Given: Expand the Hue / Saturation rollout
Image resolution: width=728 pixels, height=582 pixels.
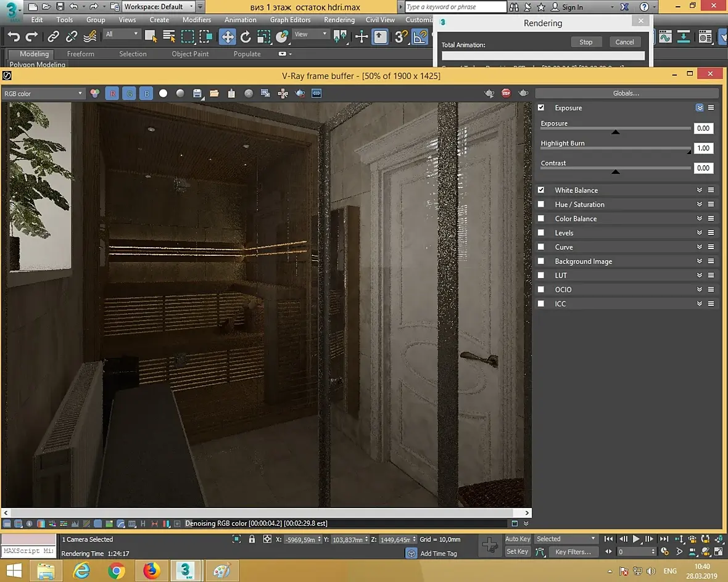Looking at the screenshot, I should 699,205.
